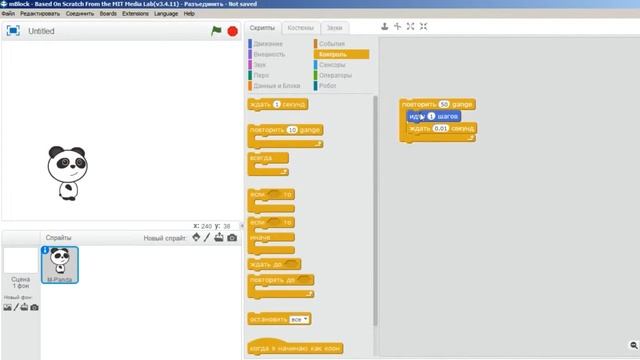640x360 pixels.
Task: Open the M-Panda sprite info button
Action: pos(45,250)
